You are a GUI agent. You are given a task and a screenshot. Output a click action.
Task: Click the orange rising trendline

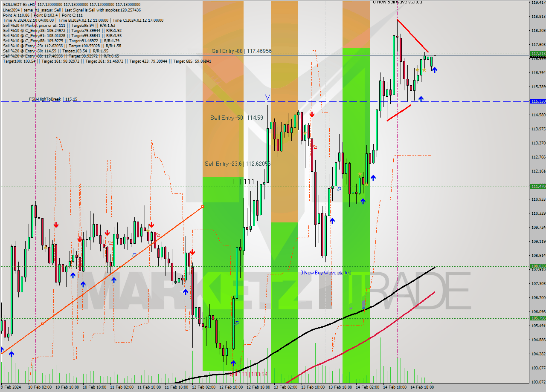(102, 280)
